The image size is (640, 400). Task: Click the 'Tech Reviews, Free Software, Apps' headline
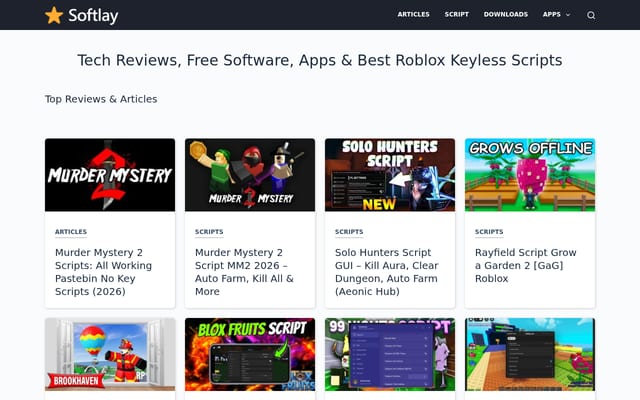point(320,60)
